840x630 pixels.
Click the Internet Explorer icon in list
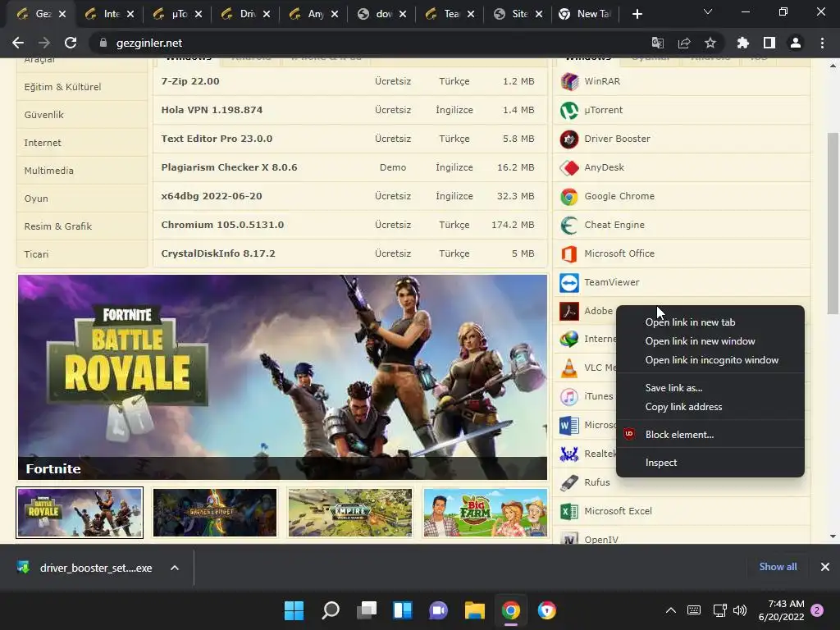[569, 339]
